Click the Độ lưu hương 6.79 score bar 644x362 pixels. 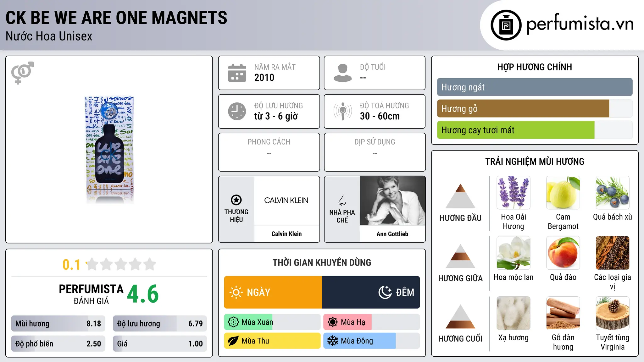(160, 324)
